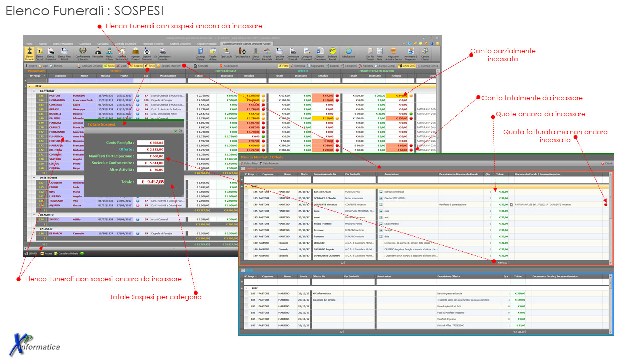This screenshot has height=362, width=644.
Task: Open Movimenti di Magazzino icon
Action: pyautogui.click(x=411, y=54)
